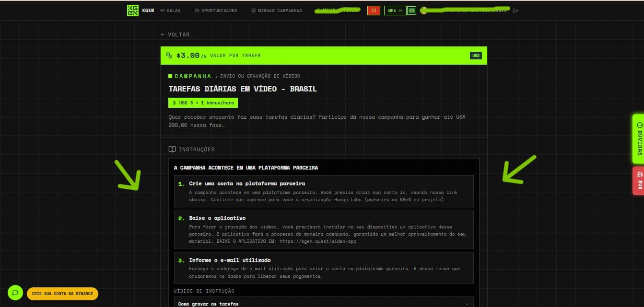Select the Brazil flag language icon
The height and width of the screenshot is (307, 644).
pos(411,10)
